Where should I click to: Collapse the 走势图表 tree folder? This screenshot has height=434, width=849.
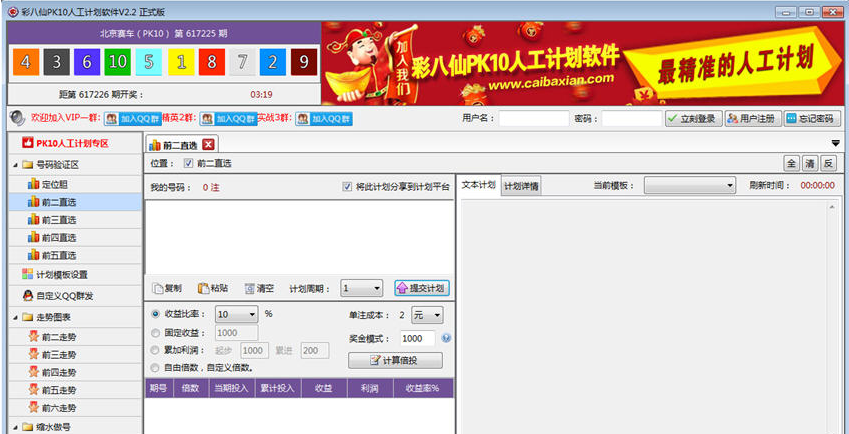(x=15, y=318)
